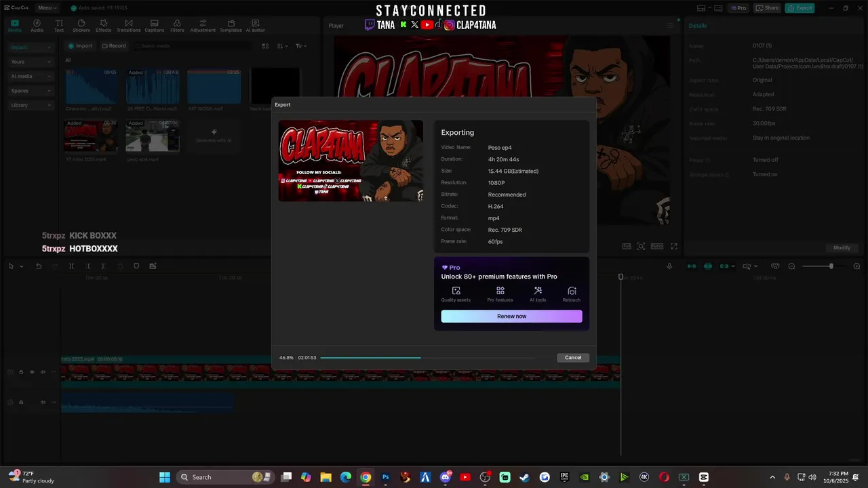Toggle main track magnet

pyautogui.click(x=692, y=266)
